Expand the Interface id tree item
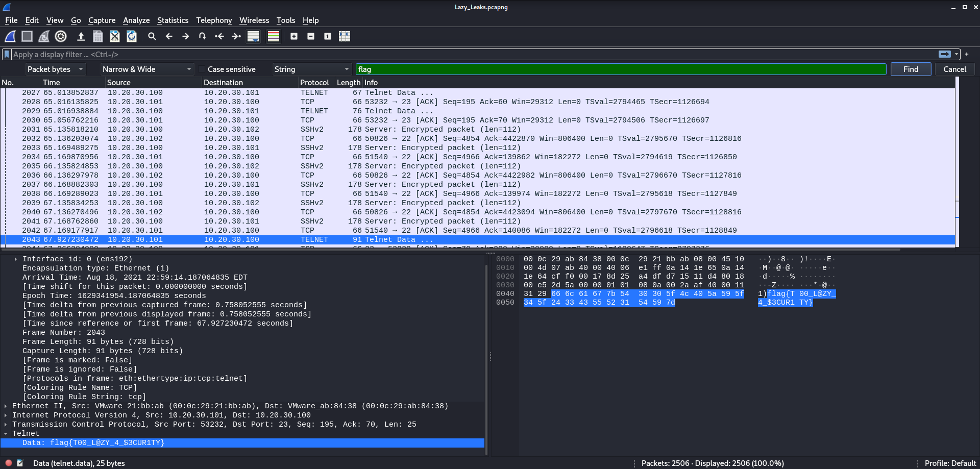 click(x=16, y=259)
